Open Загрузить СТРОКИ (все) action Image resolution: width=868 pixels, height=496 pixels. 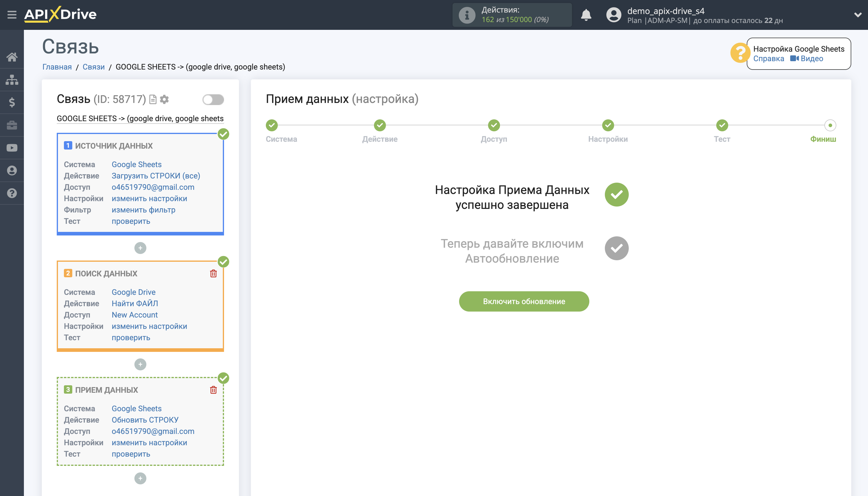click(x=156, y=176)
